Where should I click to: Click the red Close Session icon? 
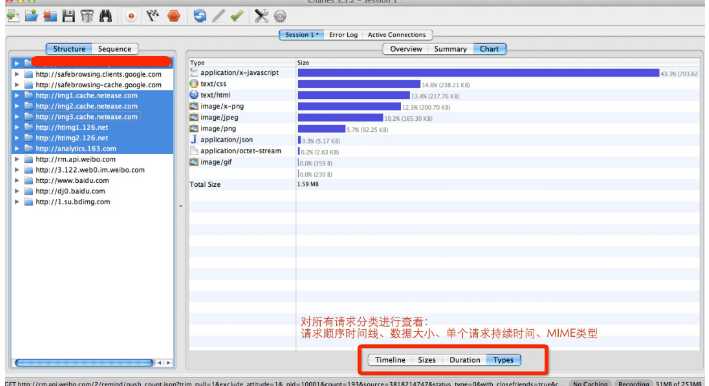click(50, 16)
